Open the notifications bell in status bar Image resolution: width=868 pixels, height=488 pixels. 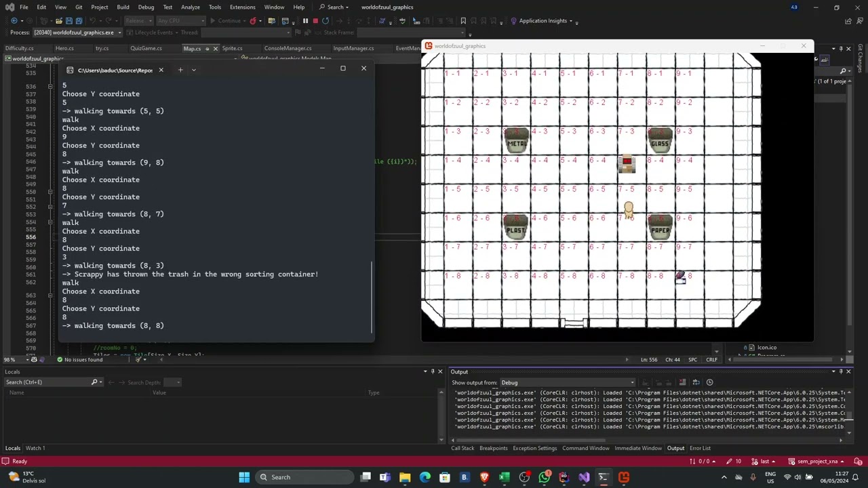click(857, 462)
